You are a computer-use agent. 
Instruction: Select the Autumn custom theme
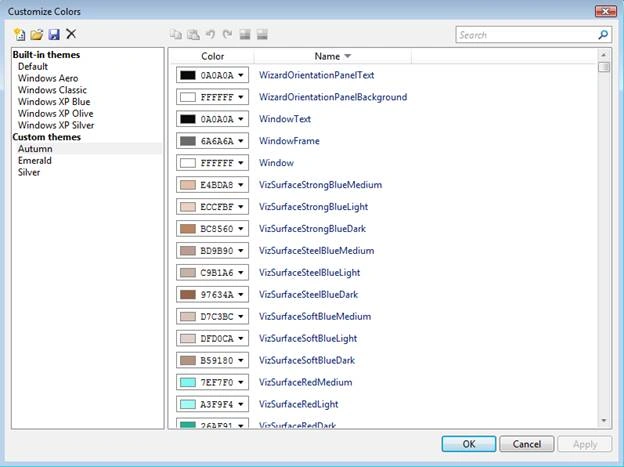(35, 149)
